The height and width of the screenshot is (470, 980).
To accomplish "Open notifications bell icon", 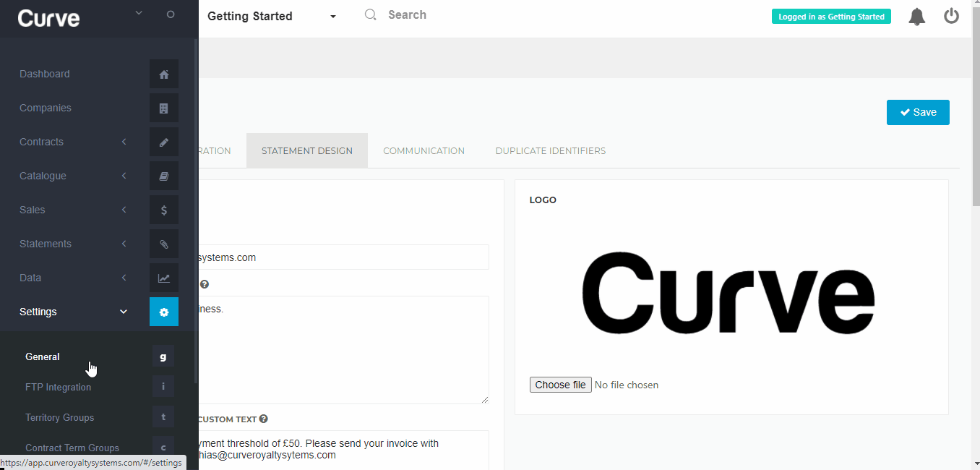I will [x=917, y=17].
